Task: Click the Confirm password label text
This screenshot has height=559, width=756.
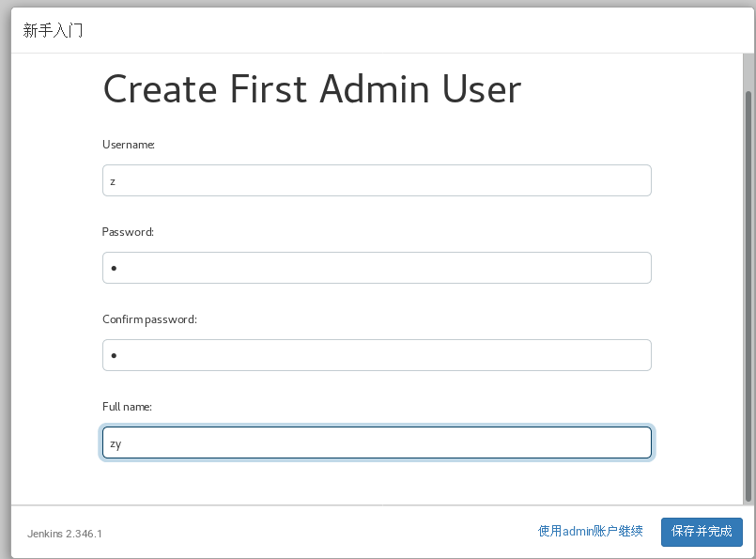Action: pyautogui.click(x=149, y=319)
